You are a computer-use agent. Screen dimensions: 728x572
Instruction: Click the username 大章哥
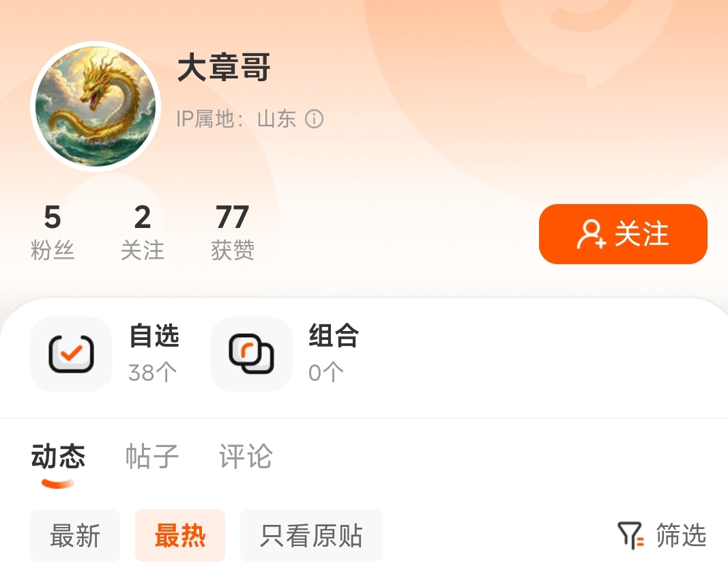224,68
